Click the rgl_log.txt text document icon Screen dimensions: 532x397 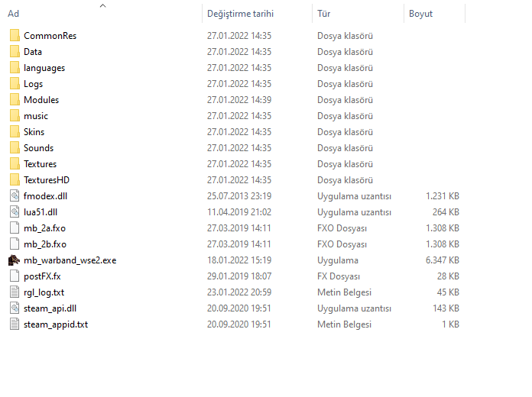point(15,292)
